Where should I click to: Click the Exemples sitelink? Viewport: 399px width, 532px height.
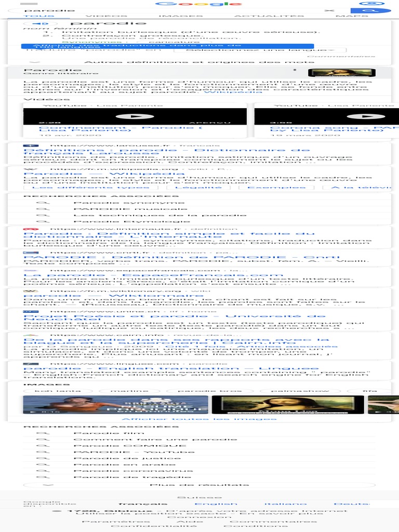(276, 187)
